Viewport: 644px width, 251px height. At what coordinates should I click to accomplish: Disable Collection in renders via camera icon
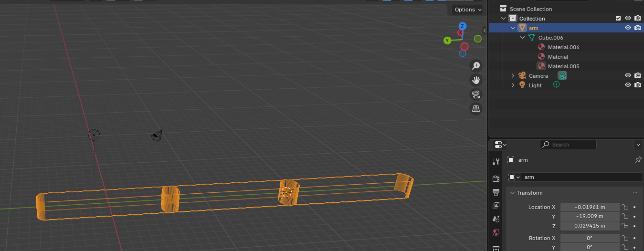point(637,19)
